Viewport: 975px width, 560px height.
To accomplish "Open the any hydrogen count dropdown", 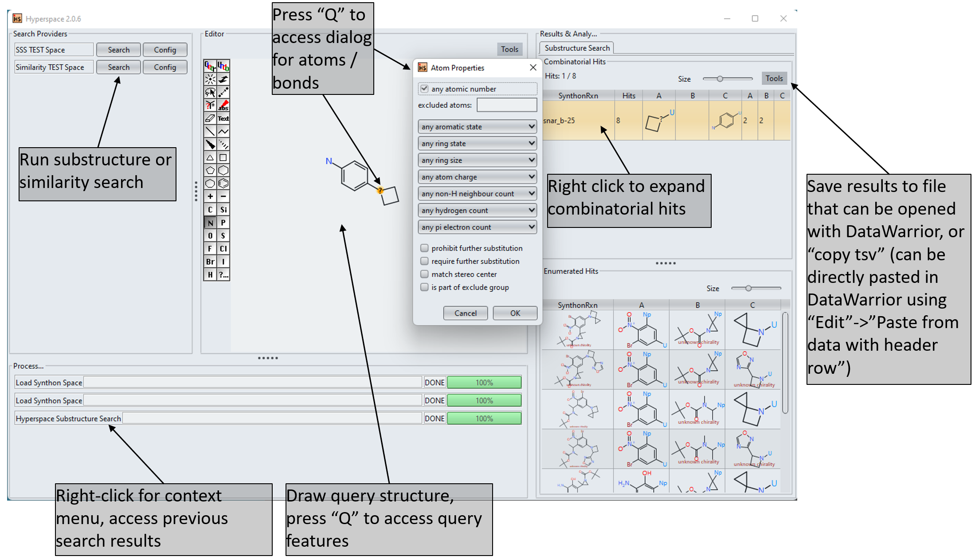I will 477,210.
